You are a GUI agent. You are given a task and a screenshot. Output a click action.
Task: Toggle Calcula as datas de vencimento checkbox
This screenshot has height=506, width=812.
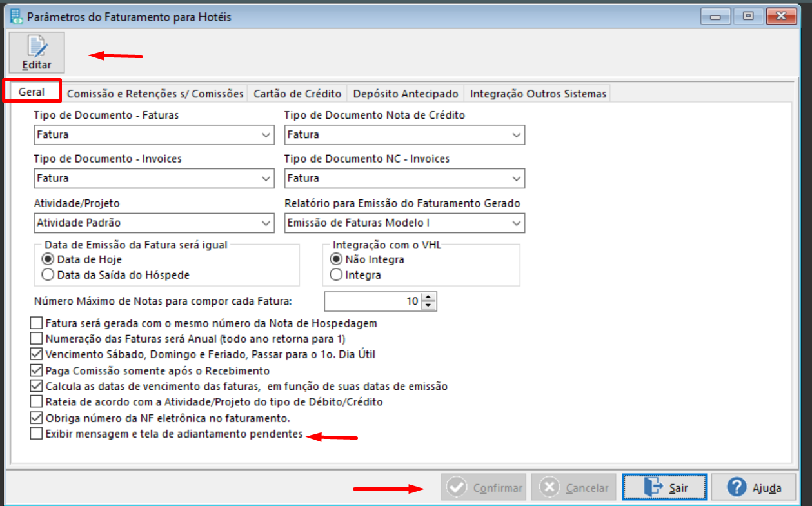(x=36, y=387)
